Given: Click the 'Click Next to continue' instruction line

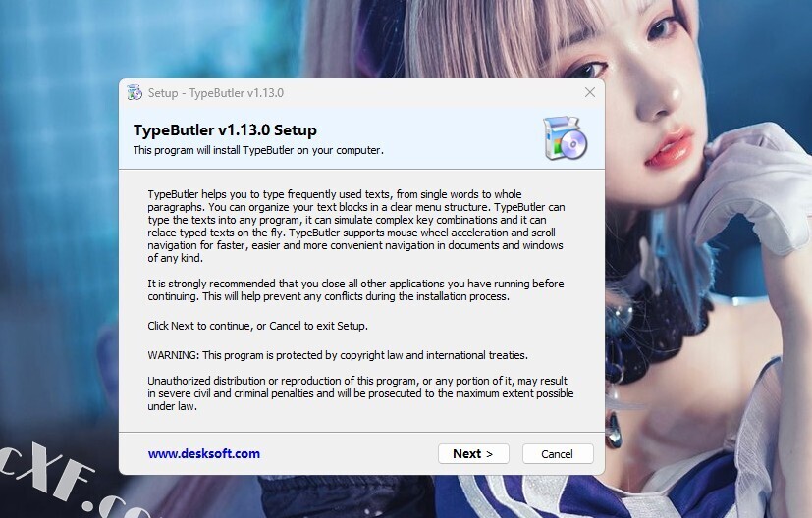Looking at the screenshot, I should 258,326.
